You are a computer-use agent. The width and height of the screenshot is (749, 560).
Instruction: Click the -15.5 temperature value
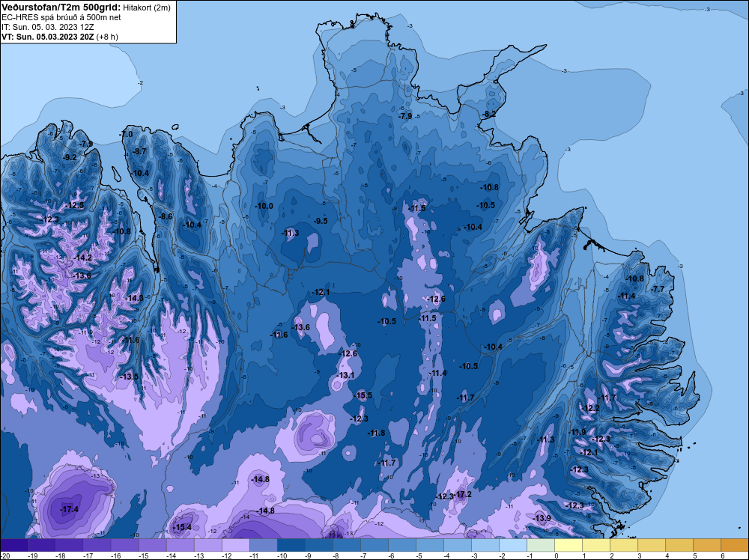(x=363, y=395)
